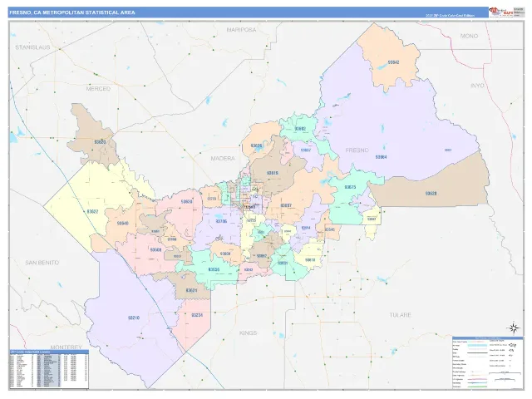Click ZIP code label 93656
This screenshot has width=532, height=399.
point(214,269)
